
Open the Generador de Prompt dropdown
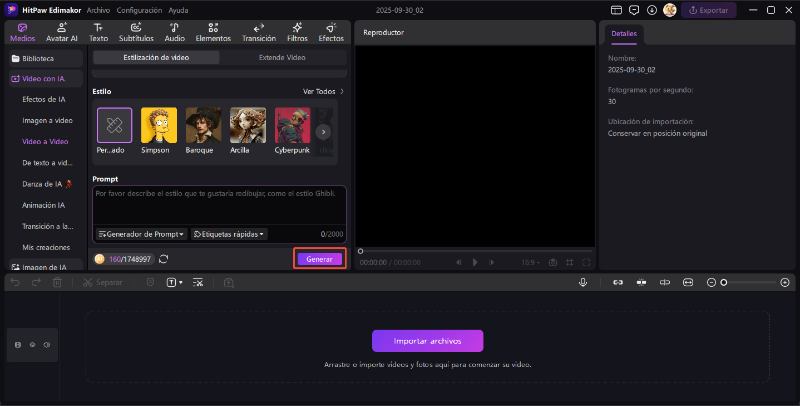tap(141, 234)
